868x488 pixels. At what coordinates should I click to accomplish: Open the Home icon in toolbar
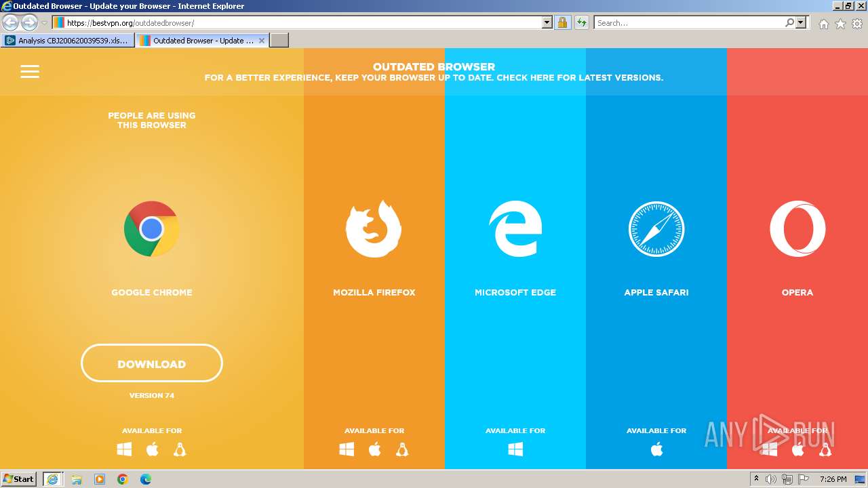tap(823, 24)
